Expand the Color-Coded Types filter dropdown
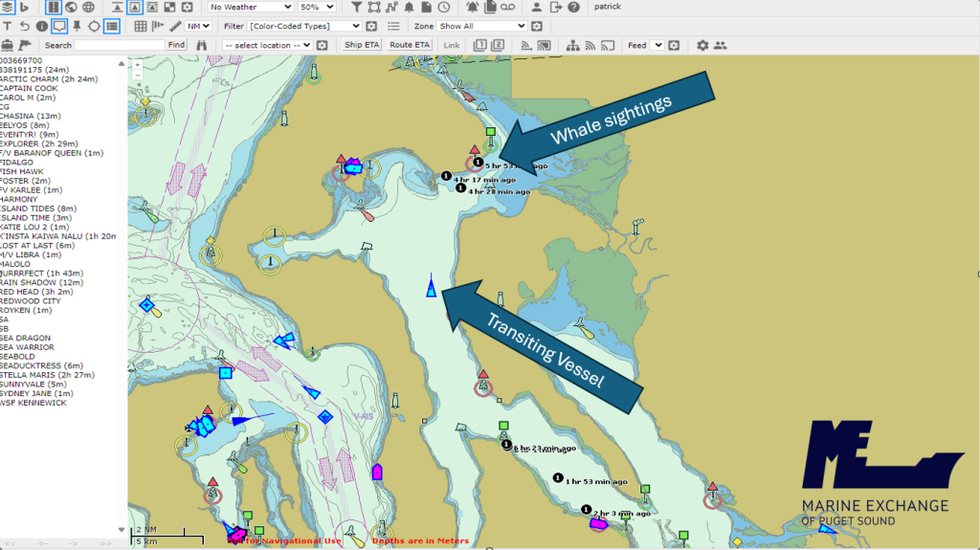980x550 pixels. (x=304, y=26)
